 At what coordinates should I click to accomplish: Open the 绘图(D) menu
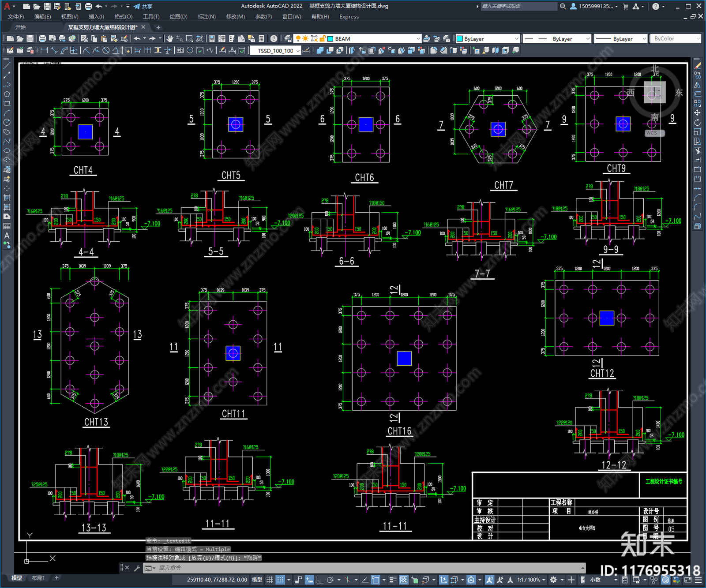pyautogui.click(x=178, y=16)
